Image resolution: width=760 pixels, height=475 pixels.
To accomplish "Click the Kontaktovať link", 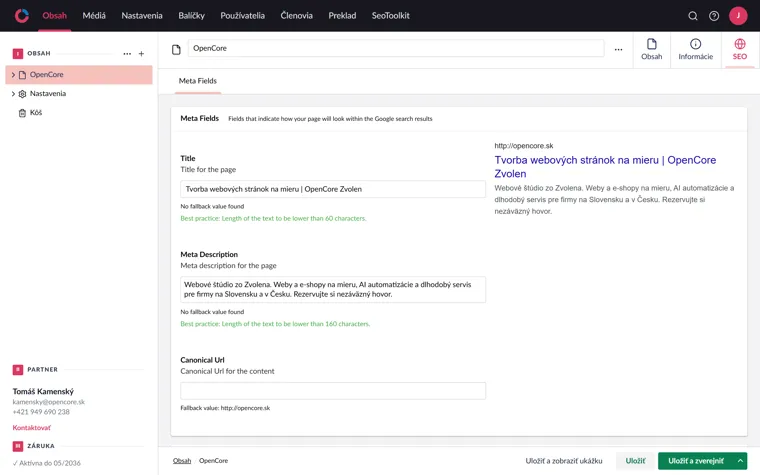I will click(32, 428).
